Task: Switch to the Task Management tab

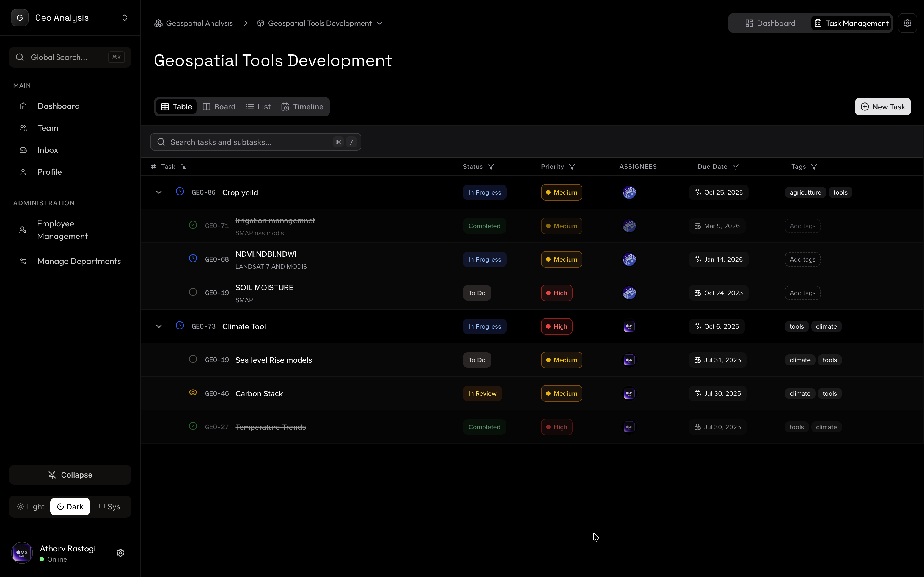Action: (x=851, y=23)
